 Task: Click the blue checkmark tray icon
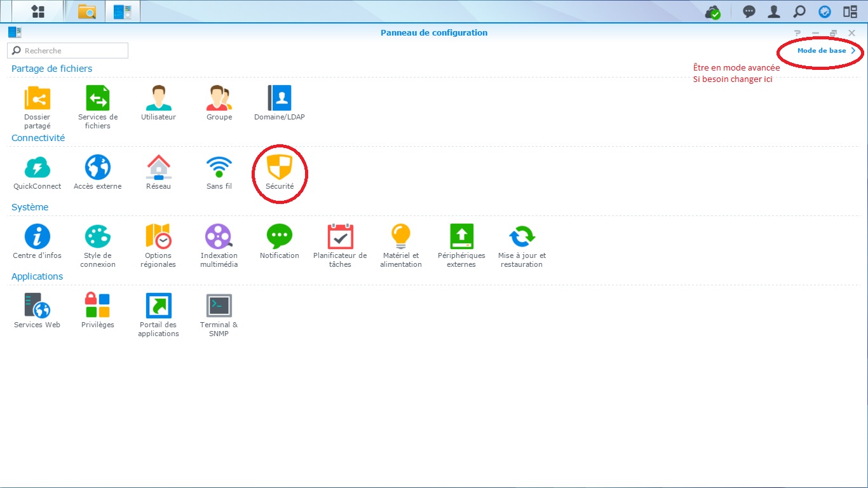pyautogui.click(x=825, y=11)
